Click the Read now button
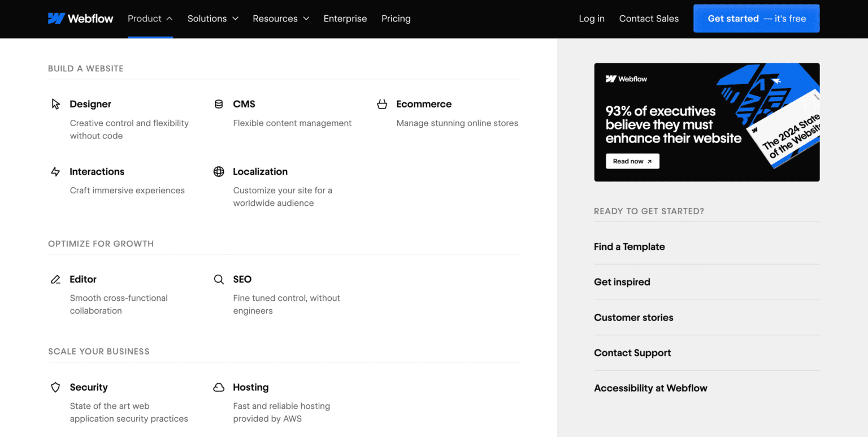This screenshot has width=868, height=437. coord(632,161)
